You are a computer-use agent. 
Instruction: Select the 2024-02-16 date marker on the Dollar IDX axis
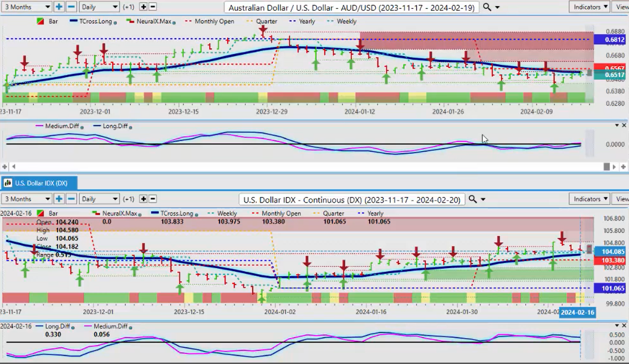[577, 312]
